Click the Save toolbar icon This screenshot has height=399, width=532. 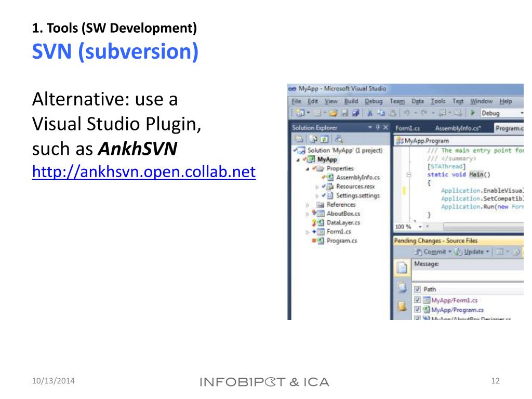345,113
